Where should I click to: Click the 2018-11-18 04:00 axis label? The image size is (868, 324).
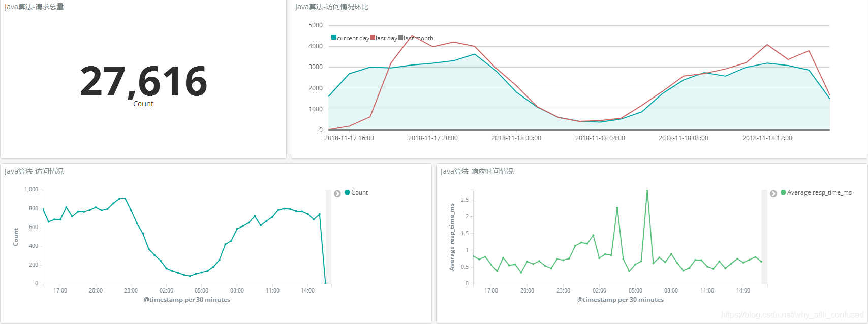(600, 138)
